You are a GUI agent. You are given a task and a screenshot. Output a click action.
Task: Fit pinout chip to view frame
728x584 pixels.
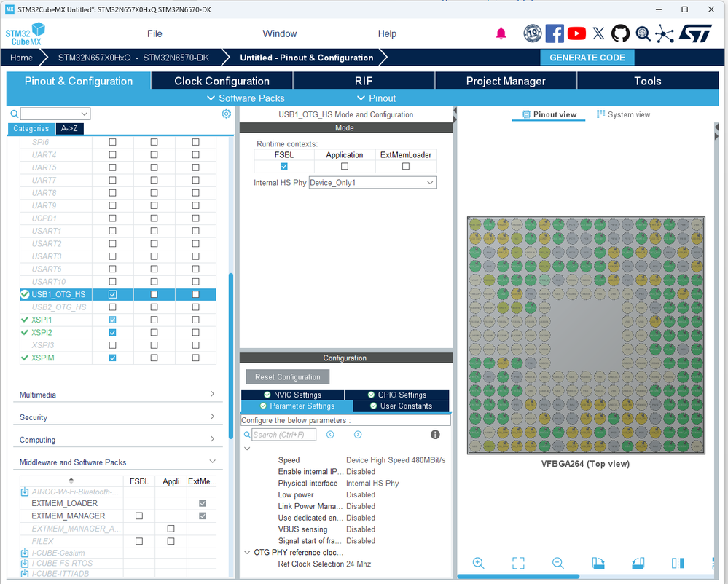pos(518,563)
